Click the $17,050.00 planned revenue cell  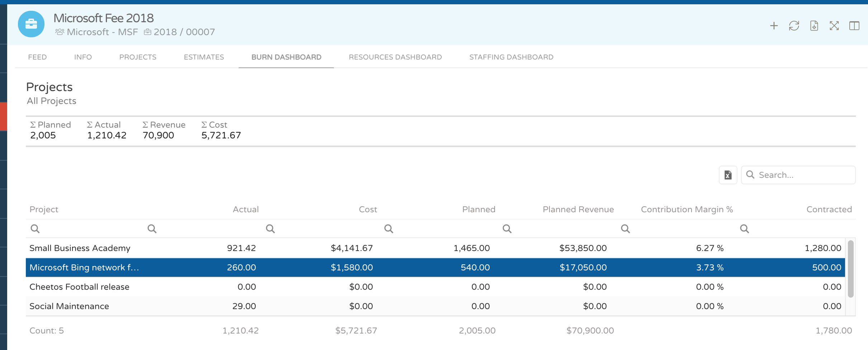[583, 268]
